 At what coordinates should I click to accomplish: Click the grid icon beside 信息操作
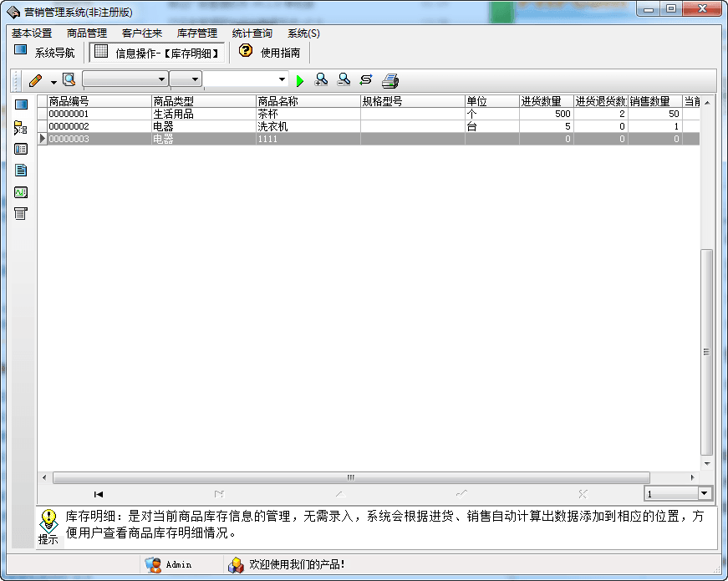[x=101, y=51]
